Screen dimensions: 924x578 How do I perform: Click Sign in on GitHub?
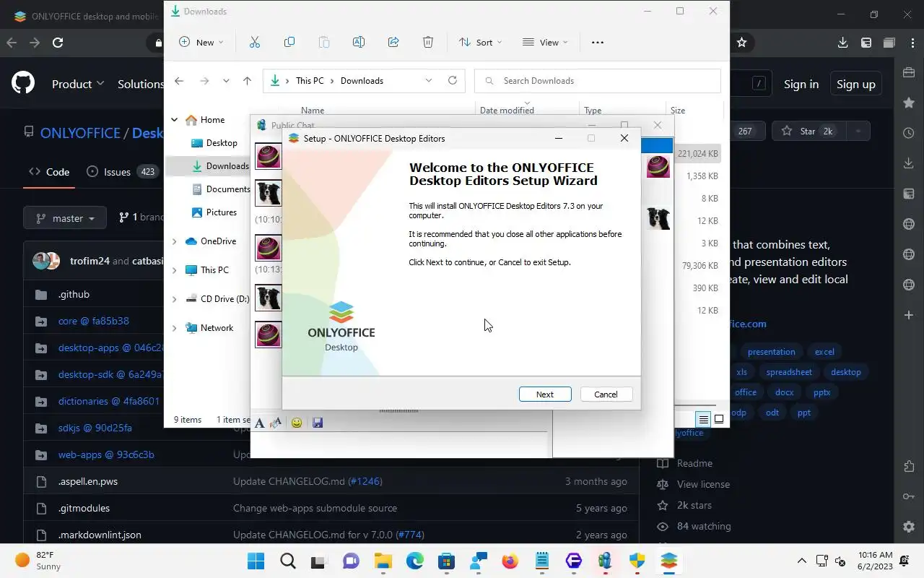coord(801,84)
